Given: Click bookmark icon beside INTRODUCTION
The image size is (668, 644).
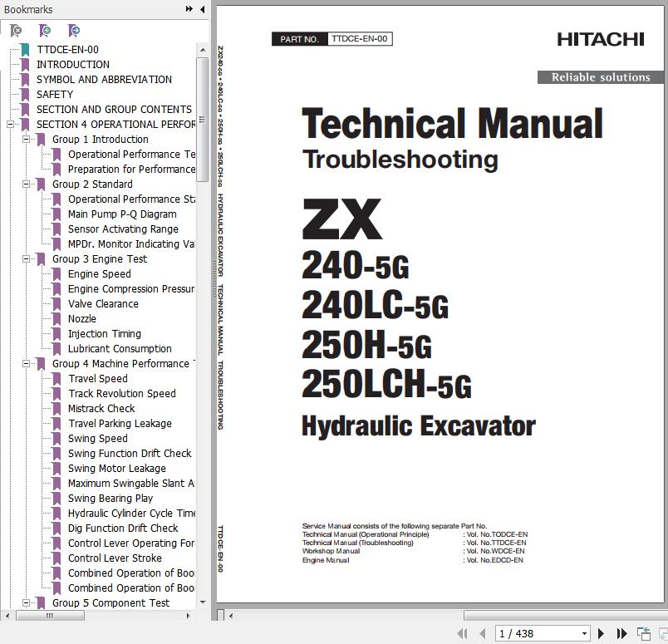Looking at the screenshot, I should pyautogui.click(x=25, y=65).
